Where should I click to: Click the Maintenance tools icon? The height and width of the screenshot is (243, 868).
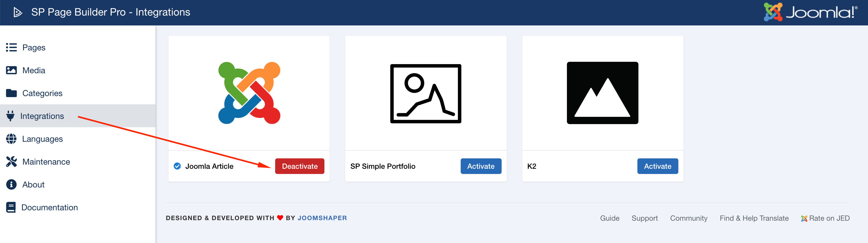11,162
